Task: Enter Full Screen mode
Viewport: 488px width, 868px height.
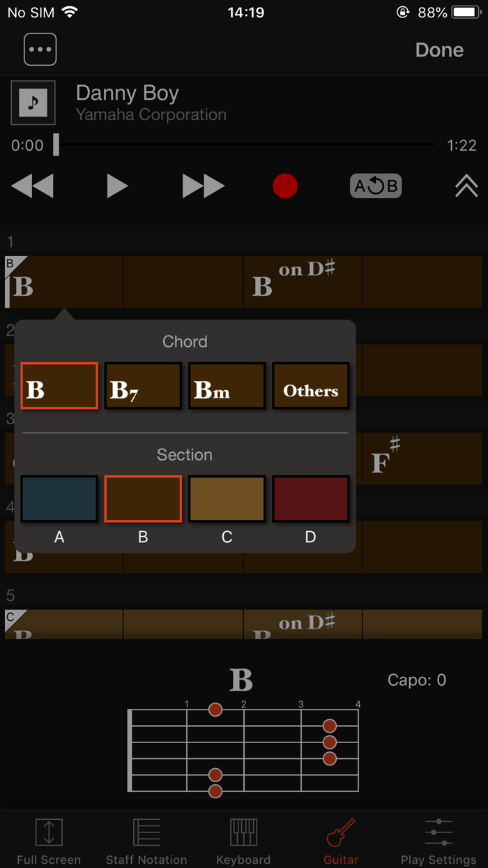Action: (x=48, y=837)
